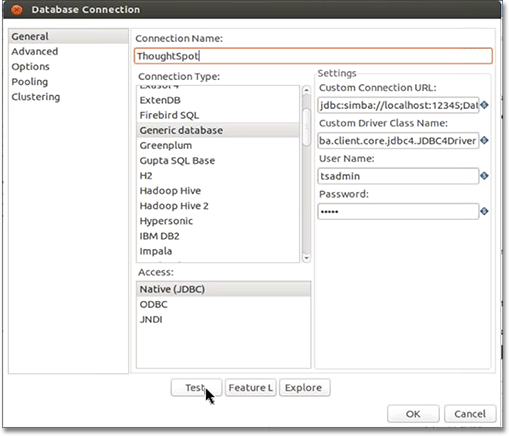Viewport: 509px width, 436px height.
Task: Confirm with the OK button
Action: coord(413,414)
